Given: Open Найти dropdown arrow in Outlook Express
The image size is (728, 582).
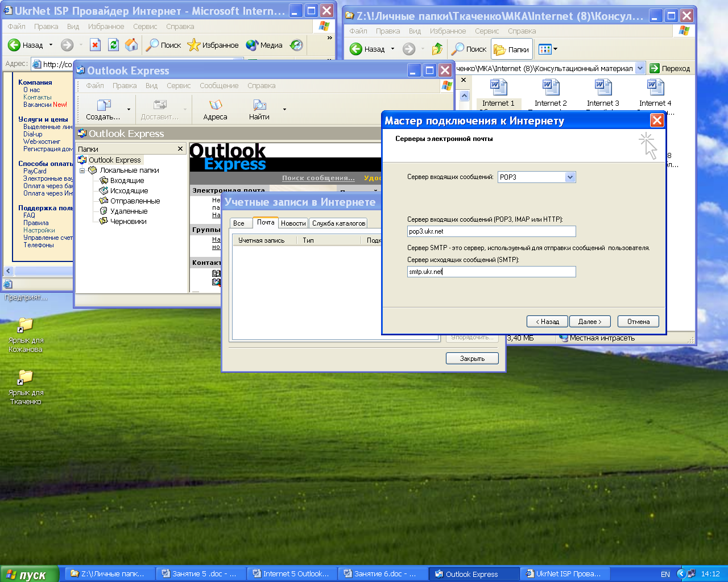Looking at the screenshot, I should coord(284,110).
